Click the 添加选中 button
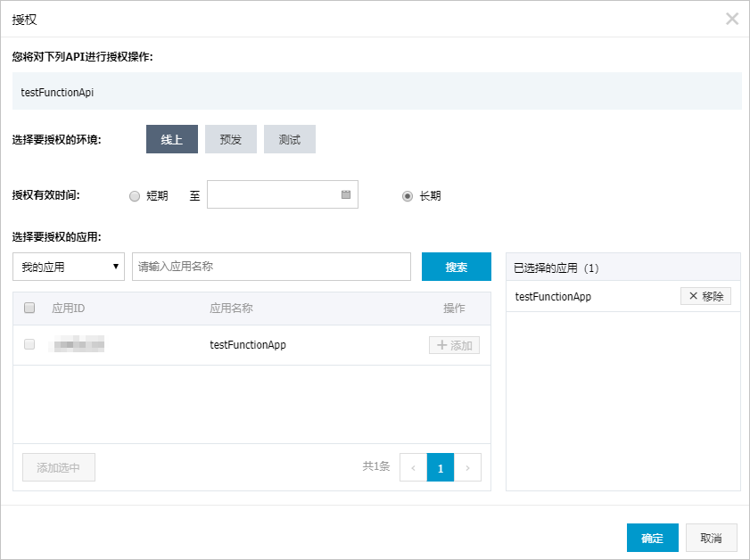The height and width of the screenshot is (560, 750). [59, 467]
